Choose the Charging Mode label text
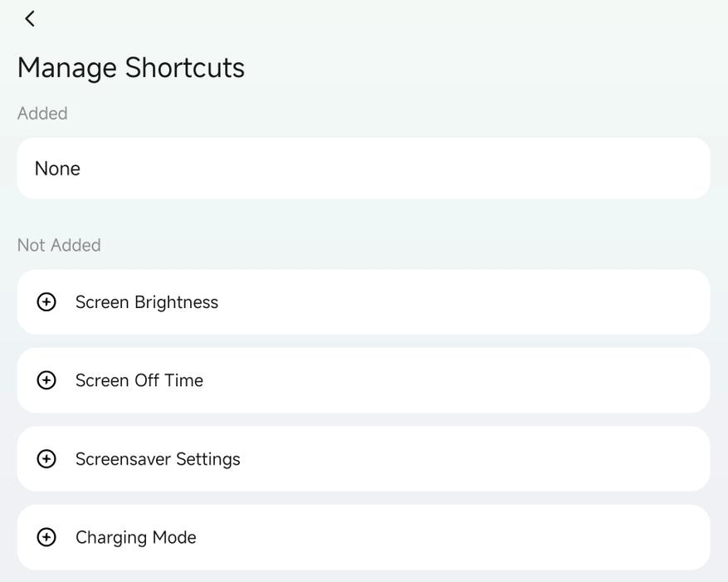728x582 pixels. click(x=135, y=537)
